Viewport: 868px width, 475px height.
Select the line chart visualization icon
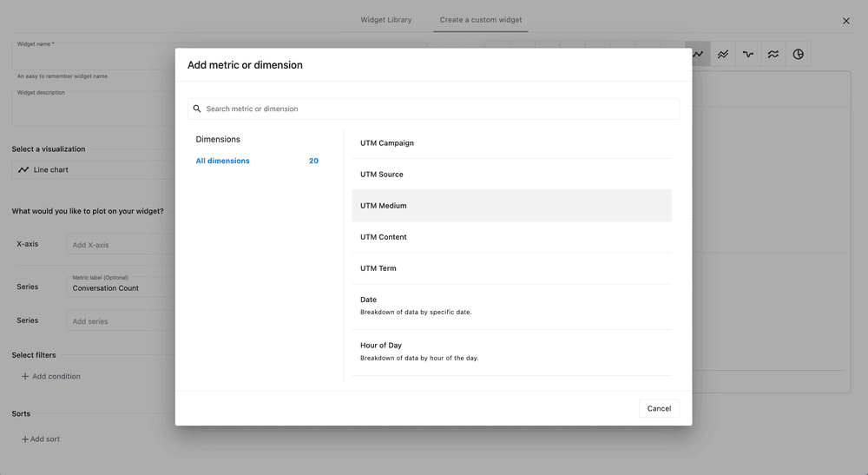click(x=698, y=54)
